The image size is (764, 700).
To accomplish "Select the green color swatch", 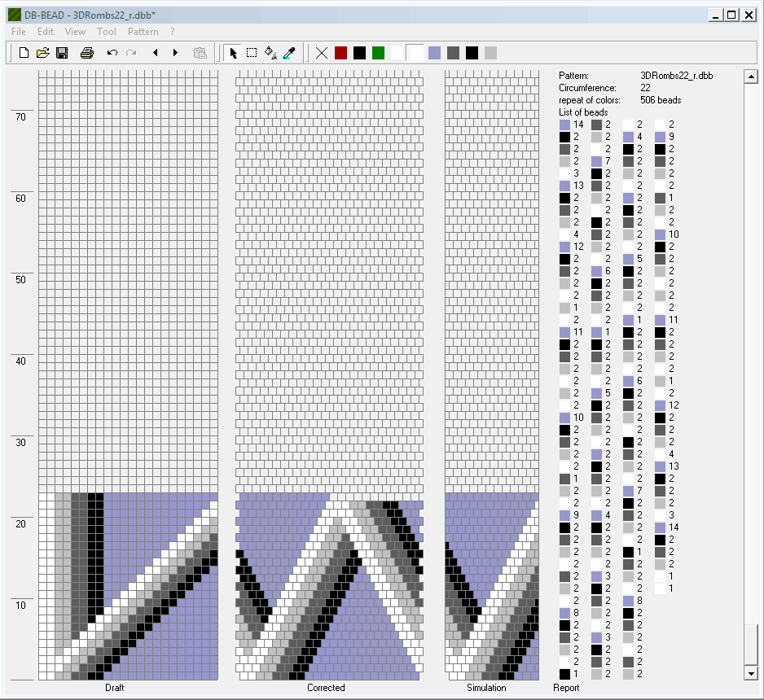I will (x=378, y=53).
